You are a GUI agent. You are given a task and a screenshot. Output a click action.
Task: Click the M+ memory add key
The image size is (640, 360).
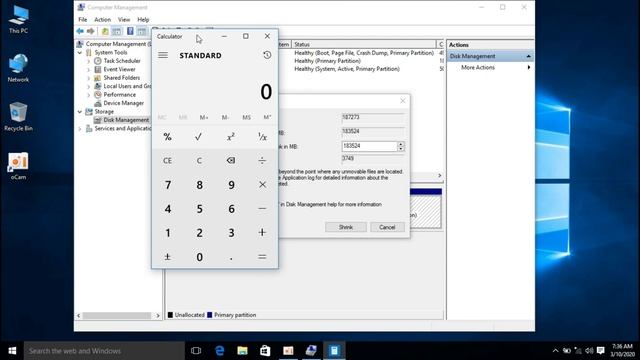[204, 117]
